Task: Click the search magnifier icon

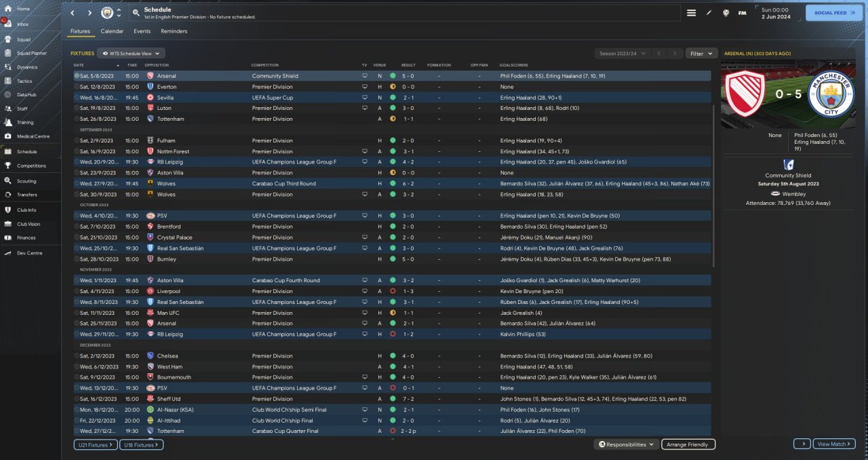Action: pos(136,13)
